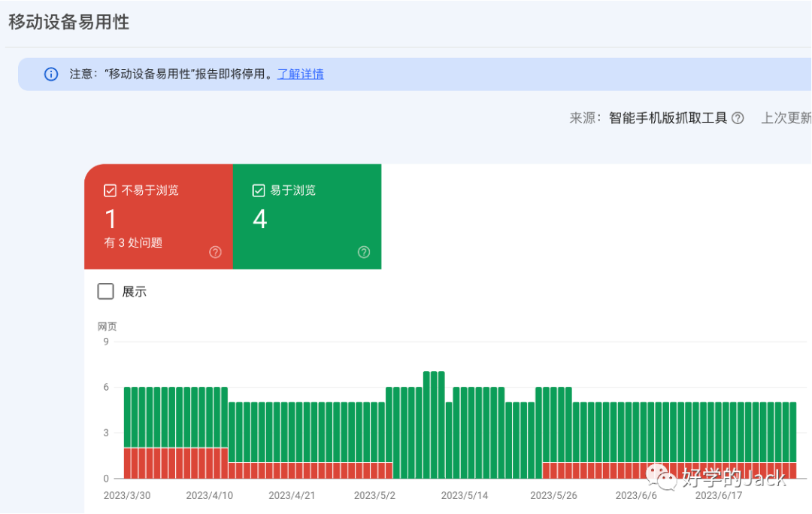812x514 pixels.
Task: Select the red card's count number 1
Action: tap(111, 219)
